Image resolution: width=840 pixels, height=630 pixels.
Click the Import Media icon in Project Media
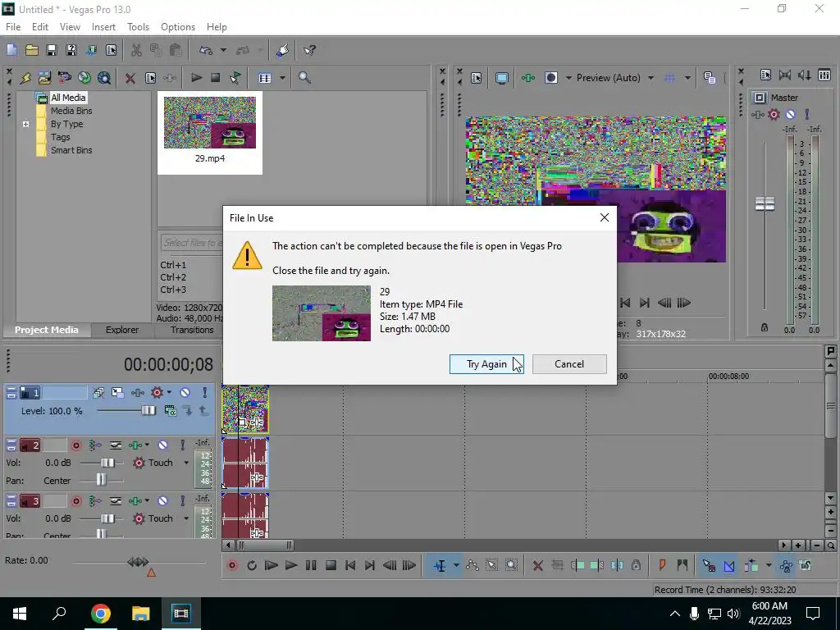click(44, 78)
